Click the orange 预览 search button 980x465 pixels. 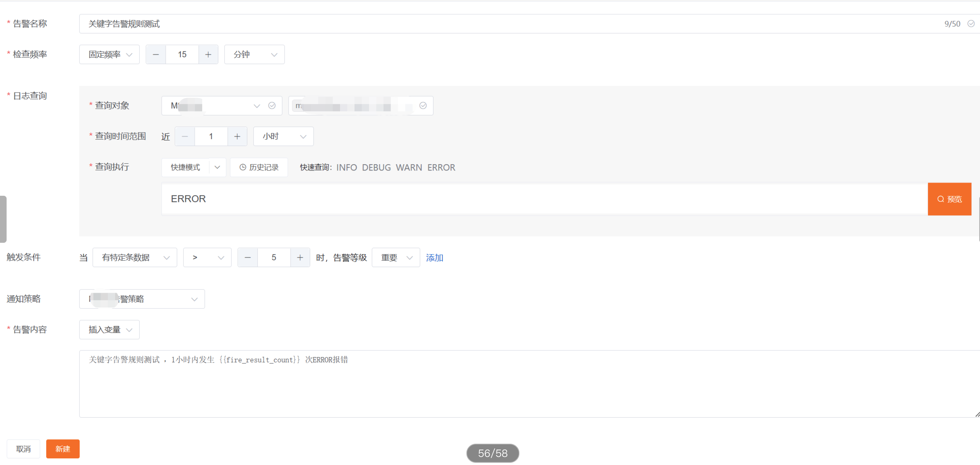tap(949, 199)
